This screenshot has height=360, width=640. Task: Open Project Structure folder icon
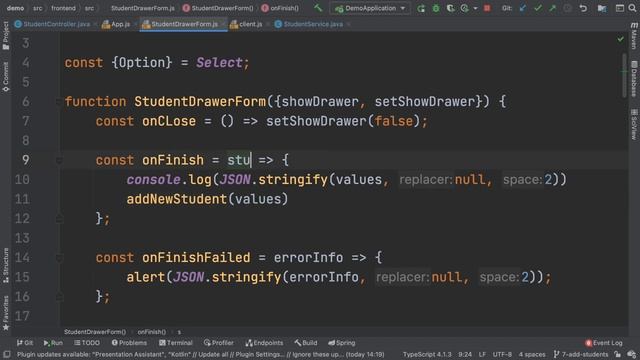tap(602, 8)
